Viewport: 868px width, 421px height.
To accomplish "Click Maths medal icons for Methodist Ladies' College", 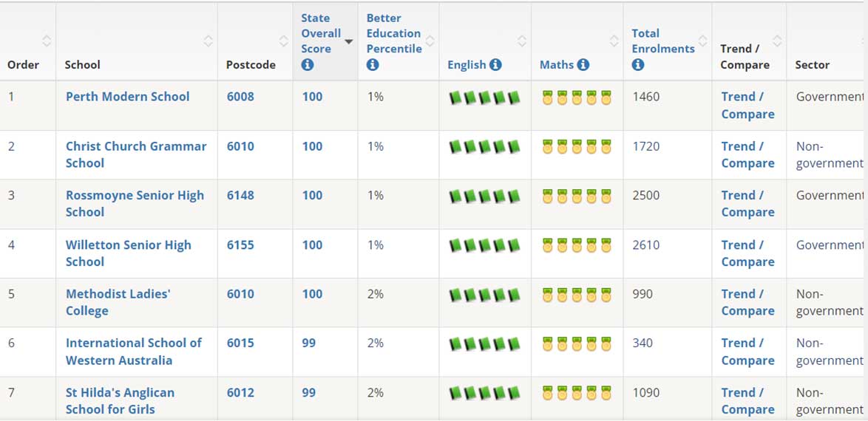I will click(x=577, y=295).
